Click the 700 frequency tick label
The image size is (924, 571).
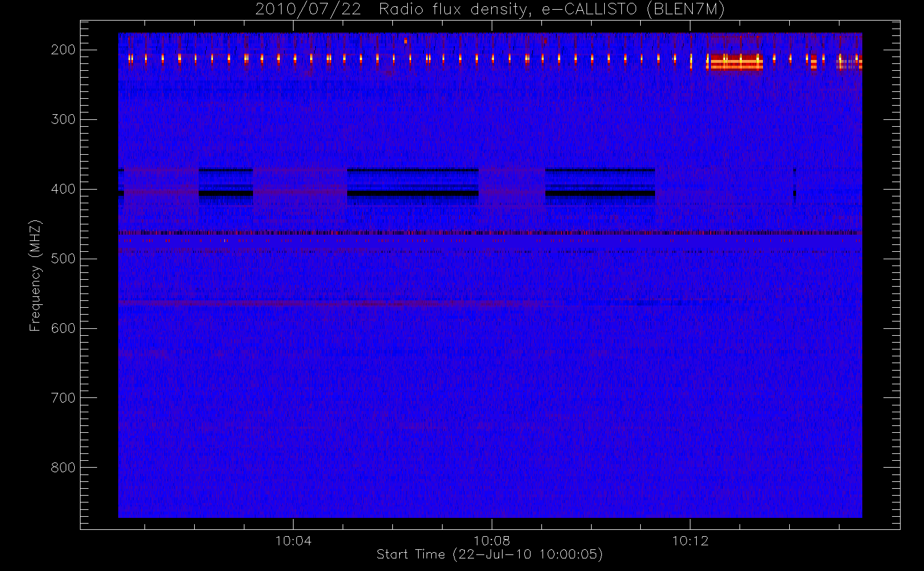(x=63, y=398)
